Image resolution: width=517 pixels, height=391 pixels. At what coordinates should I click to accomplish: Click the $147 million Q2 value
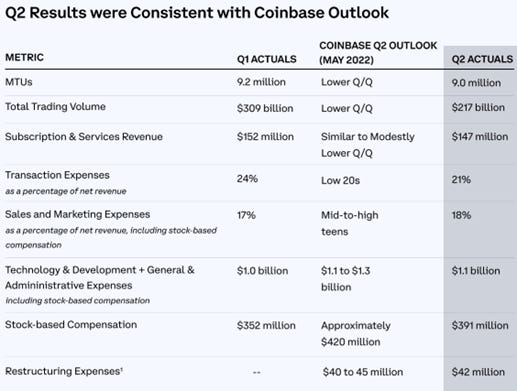coord(480,137)
